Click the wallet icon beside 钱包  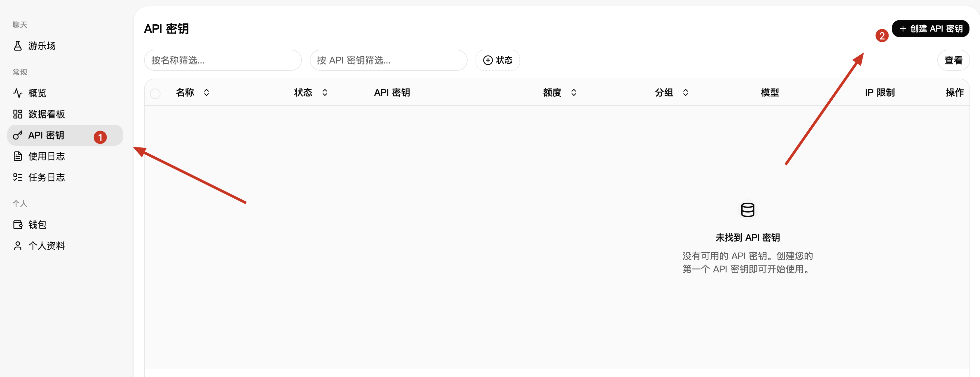pos(17,225)
